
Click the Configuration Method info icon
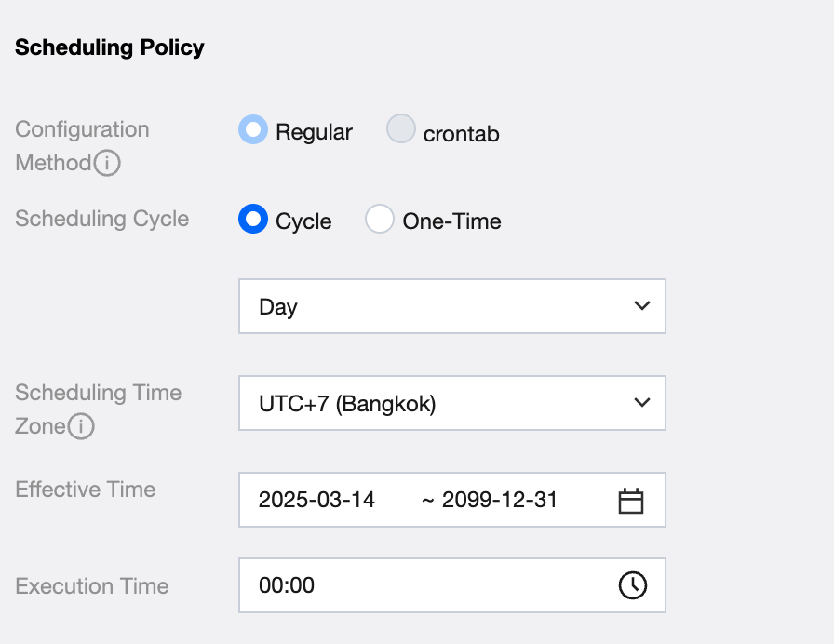click(108, 164)
